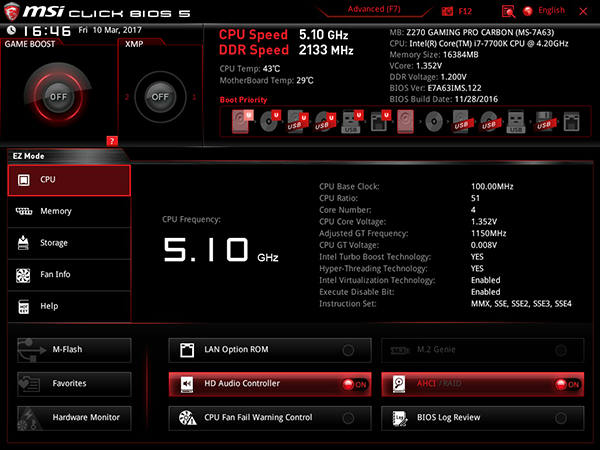The image size is (600, 450).
Task: Open the BIOS search magnifier icon
Action: pos(508,11)
